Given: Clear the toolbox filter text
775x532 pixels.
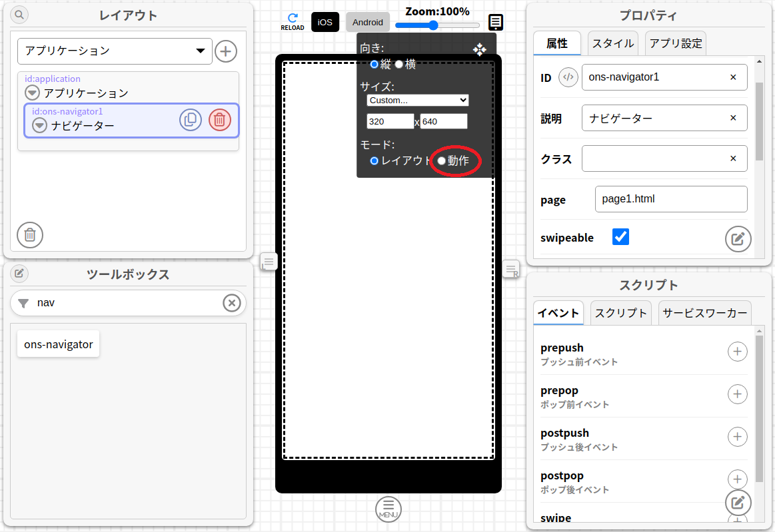Looking at the screenshot, I should point(231,303).
